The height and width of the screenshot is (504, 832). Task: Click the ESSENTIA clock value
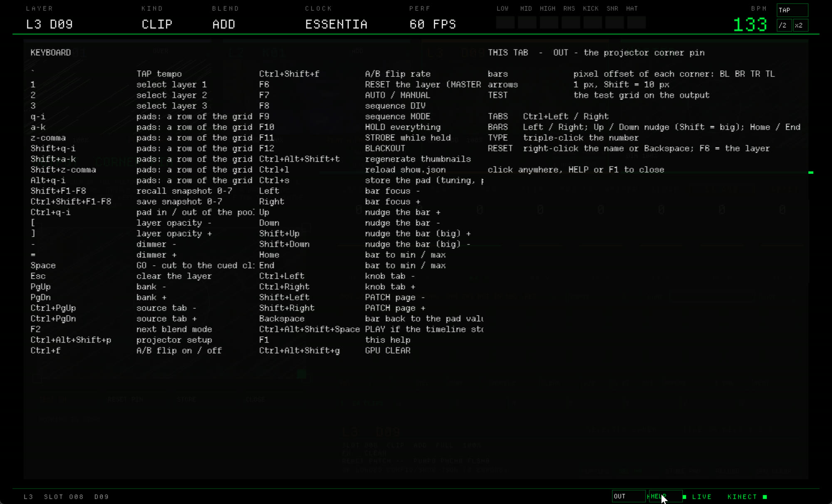point(336,25)
